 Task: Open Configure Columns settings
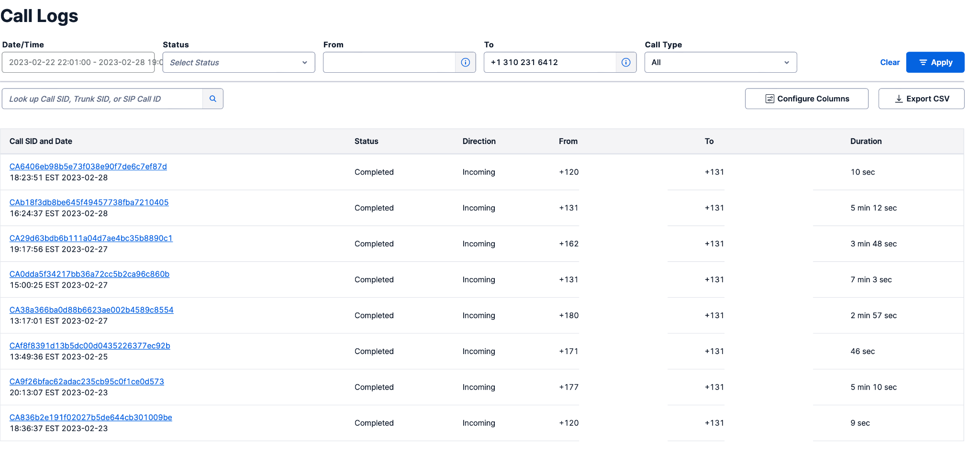coord(806,99)
